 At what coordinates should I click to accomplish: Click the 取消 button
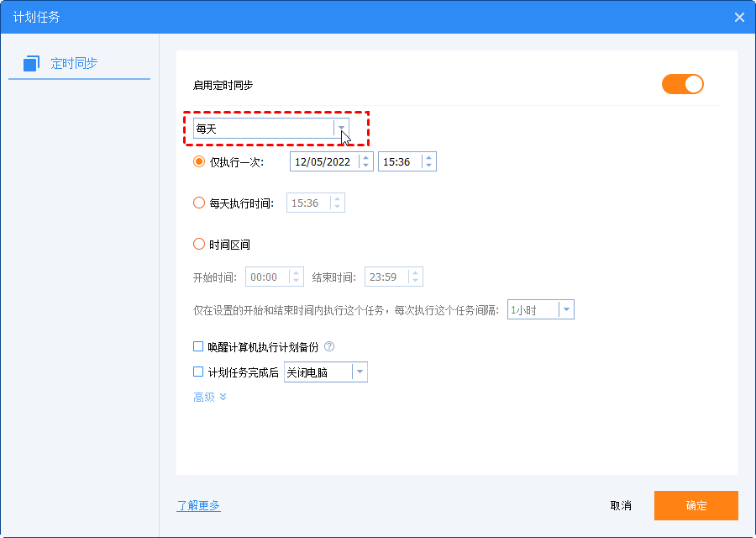coord(621,505)
